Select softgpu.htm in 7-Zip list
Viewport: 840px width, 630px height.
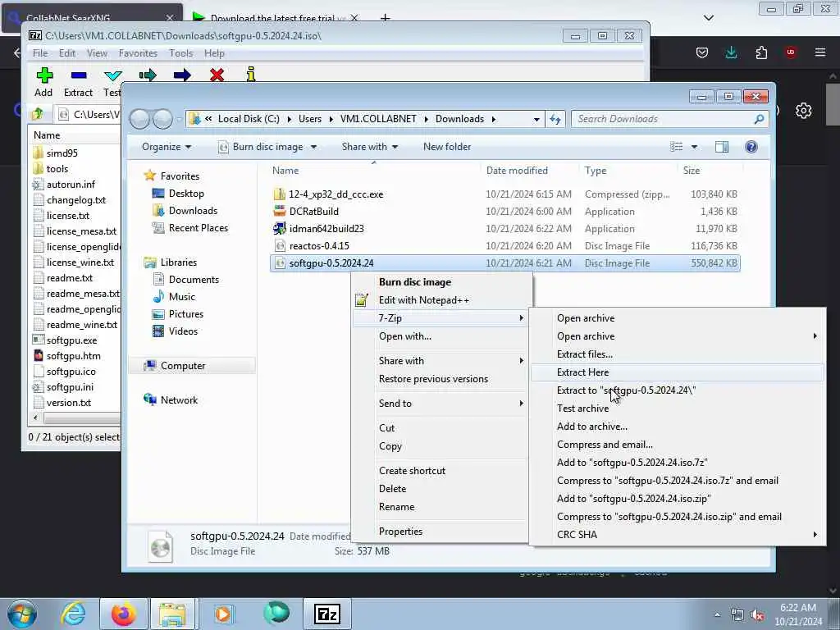click(x=73, y=356)
